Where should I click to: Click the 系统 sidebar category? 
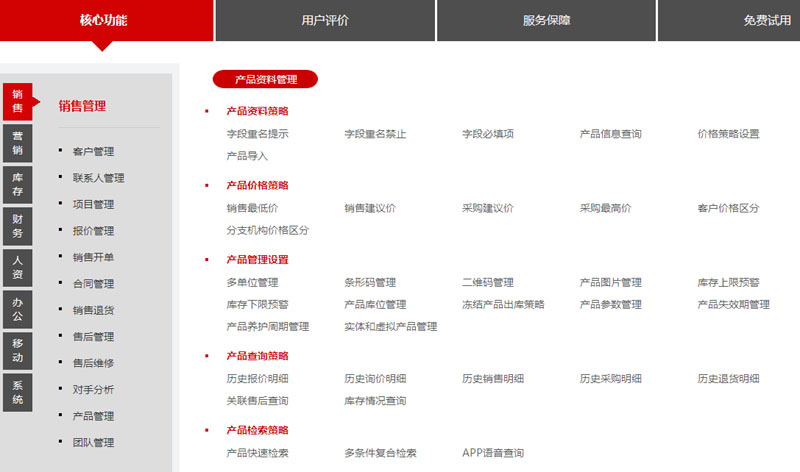(x=18, y=391)
